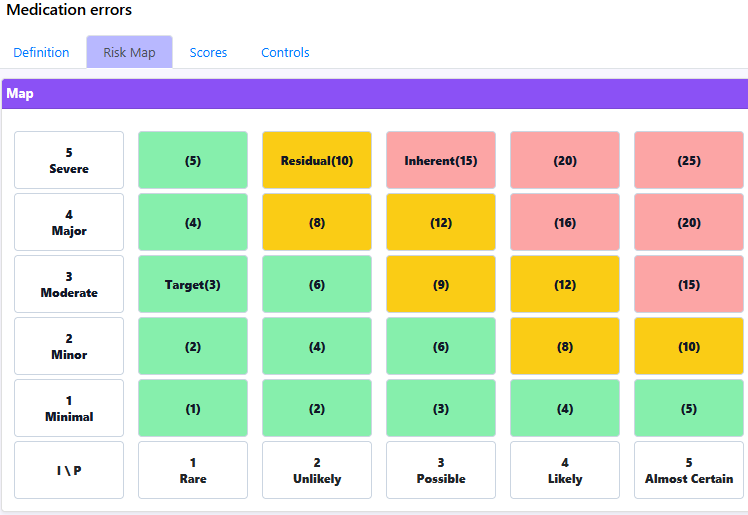Screen dimensions: 748x515
Task: Select the (12) cell in Major row
Action: 441,222
